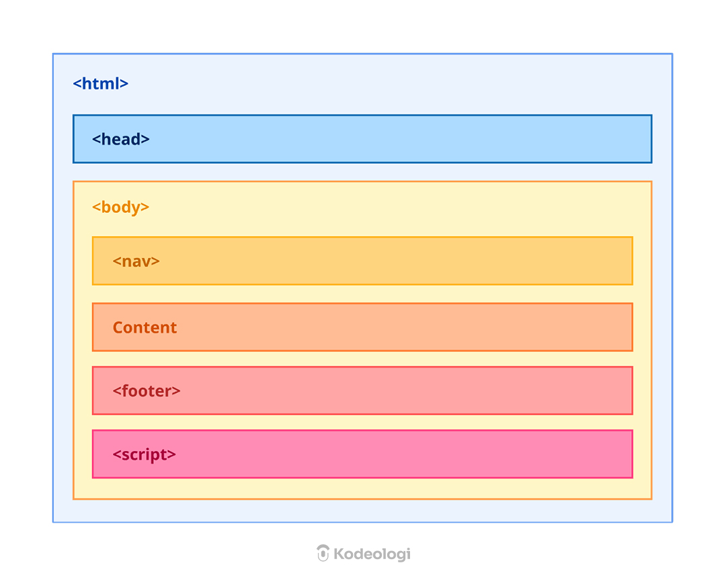Click the Kodeologi brand name text
Screen dimensions: 726x588
point(372,554)
